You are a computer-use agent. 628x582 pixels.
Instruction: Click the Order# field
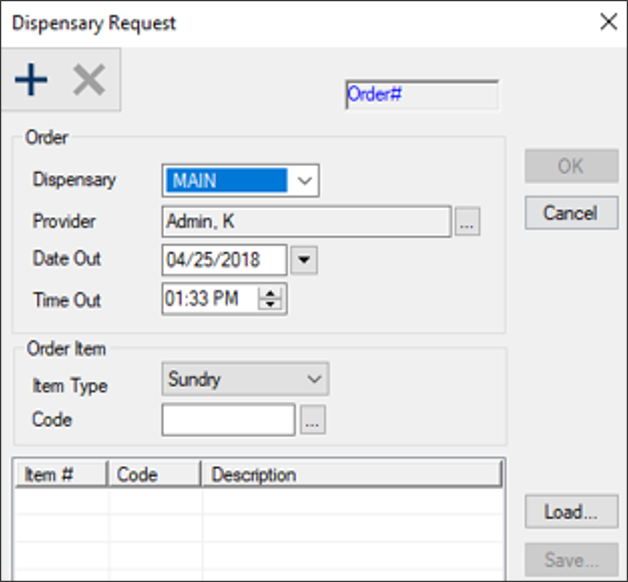pos(421,95)
